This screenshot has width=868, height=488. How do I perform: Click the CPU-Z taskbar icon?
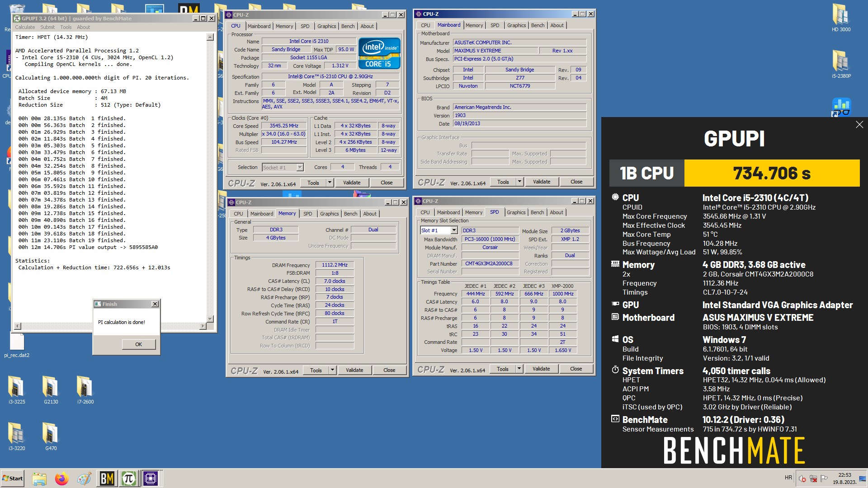click(151, 479)
